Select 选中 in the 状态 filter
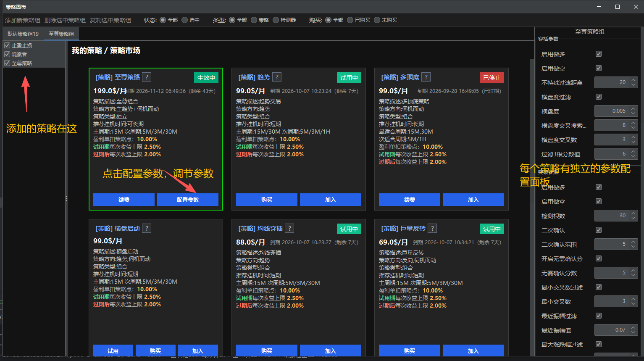This screenshot has height=361, width=644. click(184, 20)
